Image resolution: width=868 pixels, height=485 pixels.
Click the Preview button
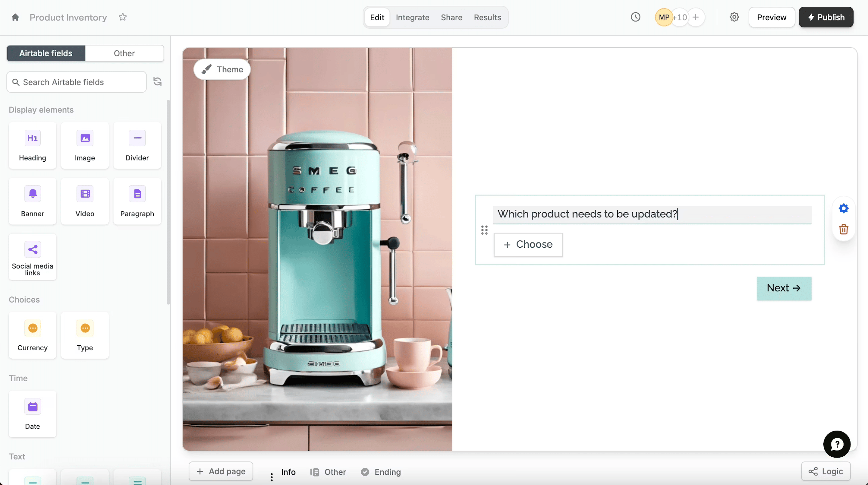point(772,17)
